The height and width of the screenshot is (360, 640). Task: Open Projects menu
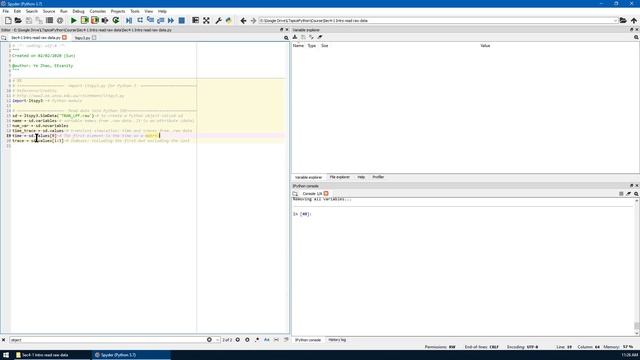tap(118, 11)
